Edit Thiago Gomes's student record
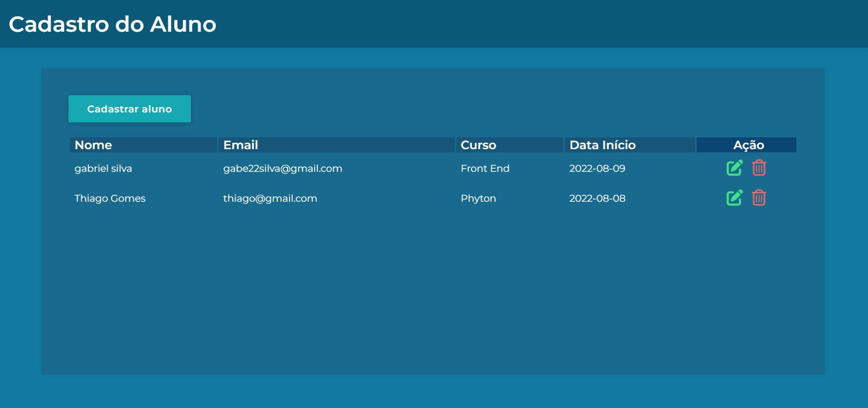Viewport: 868px width, 408px height. tap(734, 198)
